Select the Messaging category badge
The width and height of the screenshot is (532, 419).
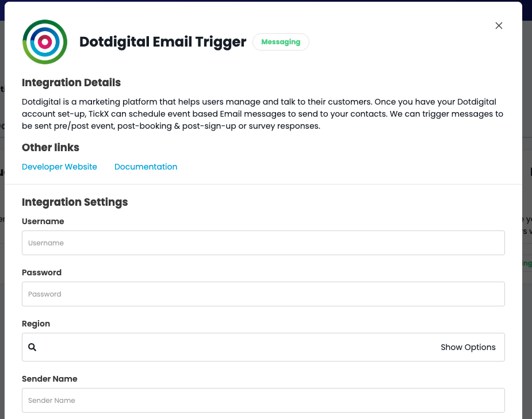281,42
